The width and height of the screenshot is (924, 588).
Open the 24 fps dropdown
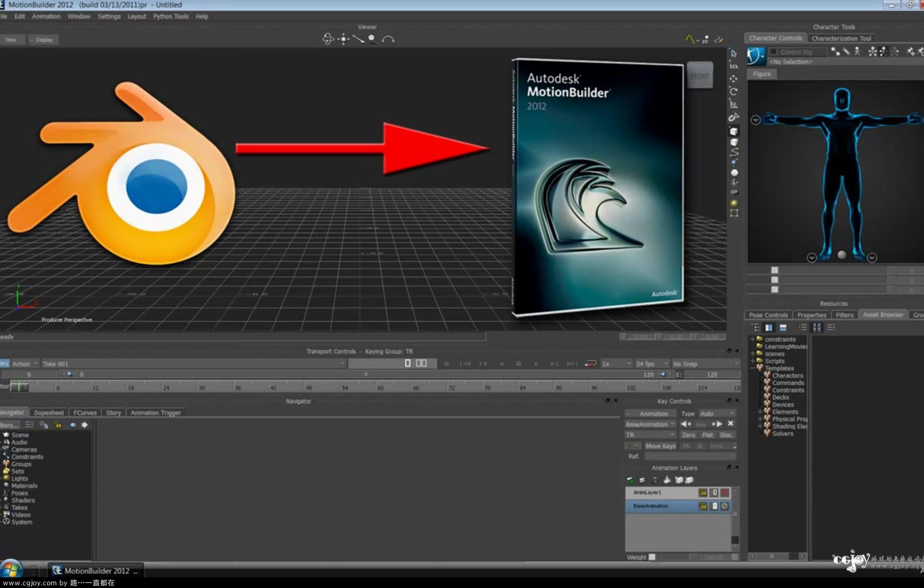651,364
